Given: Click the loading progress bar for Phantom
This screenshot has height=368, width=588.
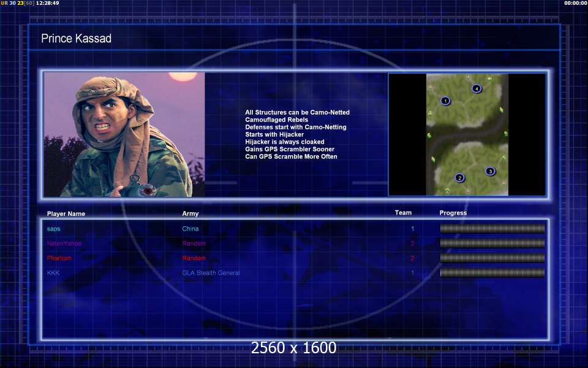Looking at the screenshot, I should tap(492, 258).
